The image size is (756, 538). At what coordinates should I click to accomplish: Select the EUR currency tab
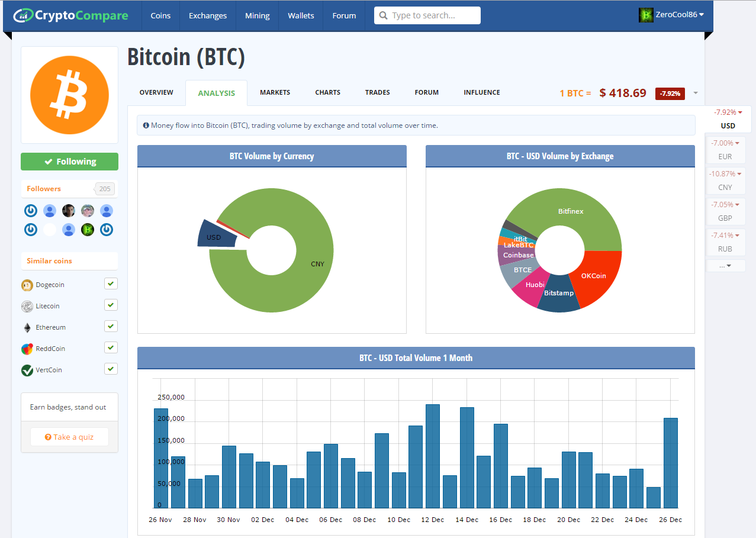coord(725,150)
